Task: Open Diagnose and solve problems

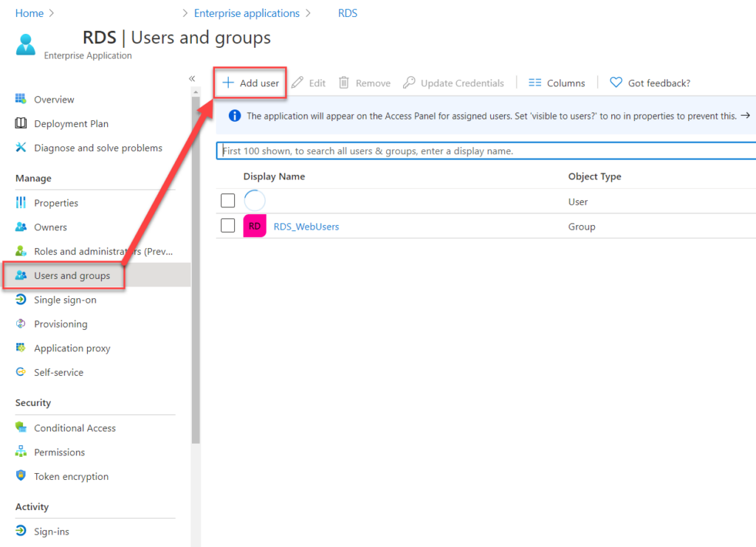Action: [98, 148]
